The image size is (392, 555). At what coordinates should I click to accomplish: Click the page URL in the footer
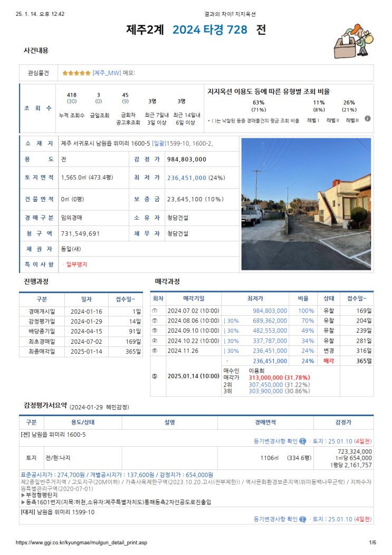pos(81,542)
